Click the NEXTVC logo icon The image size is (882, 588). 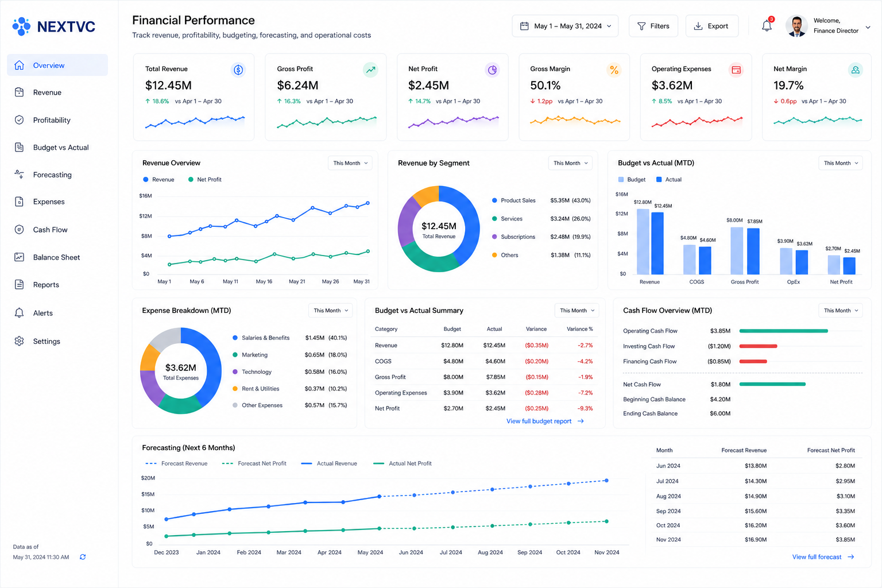21,26
